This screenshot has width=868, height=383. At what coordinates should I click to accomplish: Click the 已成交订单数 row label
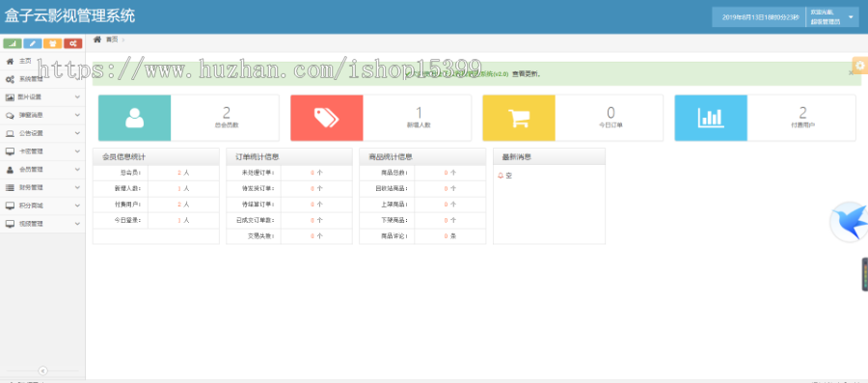pyautogui.click(x=256, y=220)
